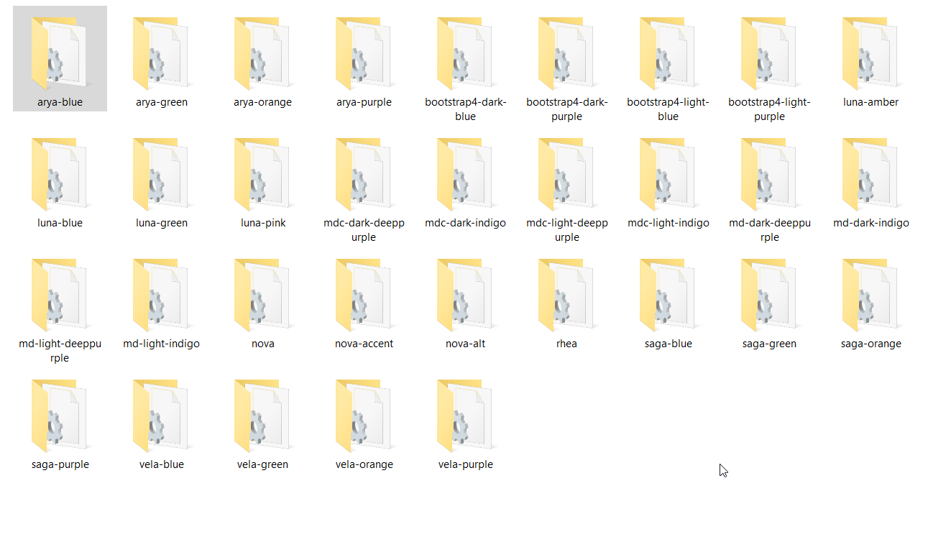
Task: Select the saga-purple folder icon
Action: (59, 415)
